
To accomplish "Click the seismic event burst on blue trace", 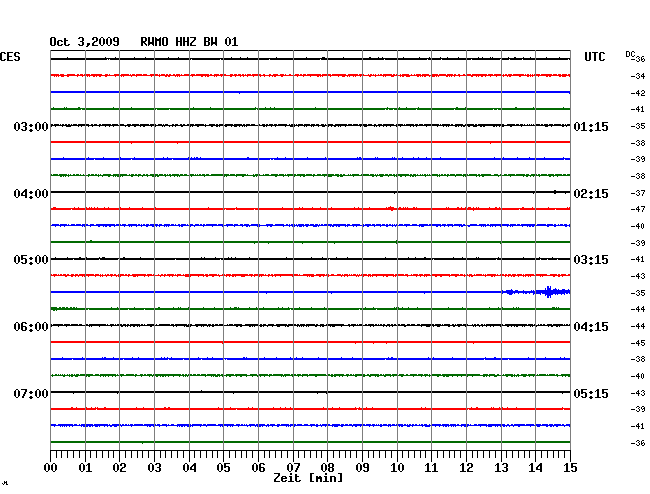I will point(548,292).
